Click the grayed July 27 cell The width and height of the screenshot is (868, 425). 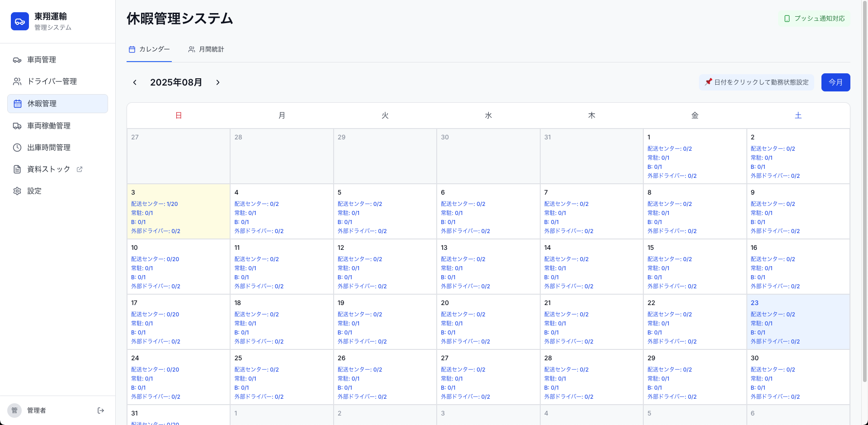(179, 156)
